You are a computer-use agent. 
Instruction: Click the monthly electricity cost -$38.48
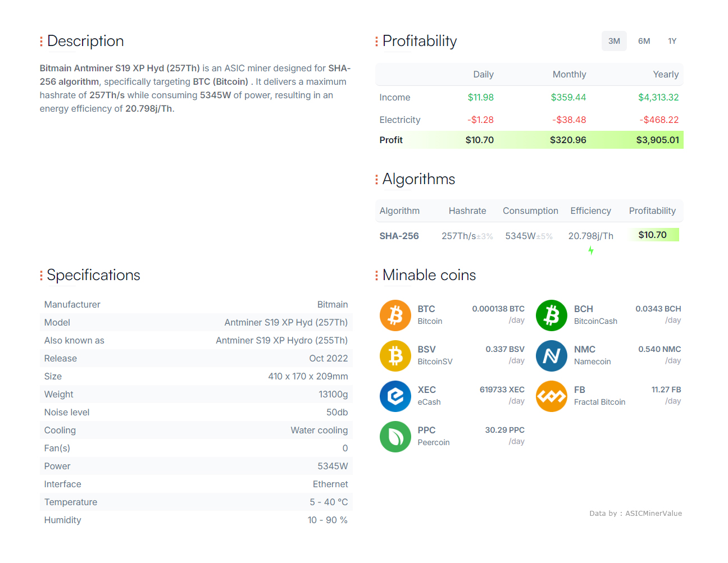point(569,120)
